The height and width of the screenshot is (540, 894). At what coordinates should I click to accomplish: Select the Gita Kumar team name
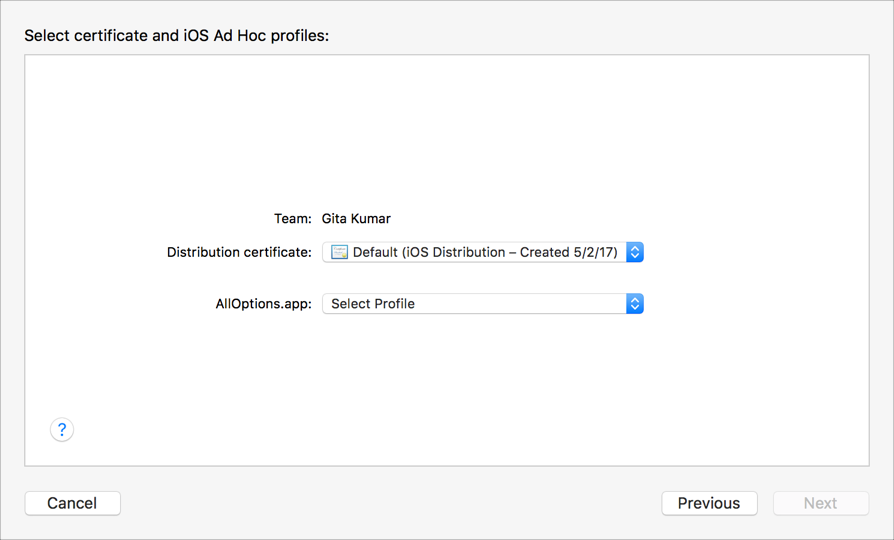356,218
